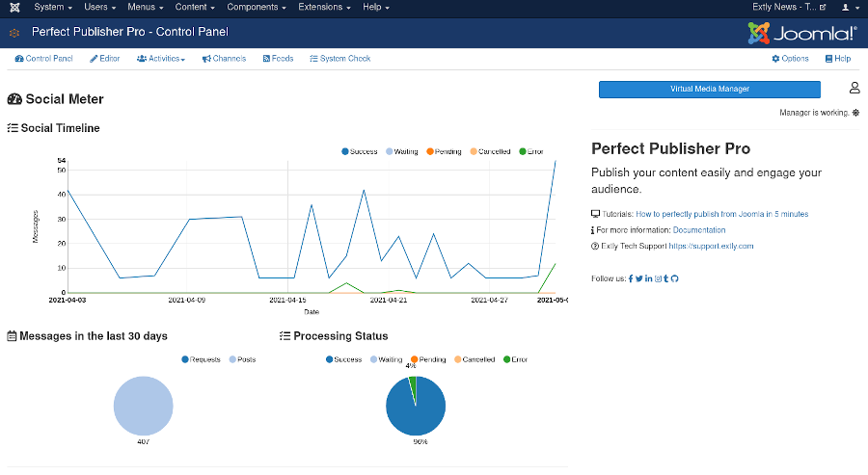
Task: Toggle Cancelled in the Processing Status legend
Action: tap(475, 359)
